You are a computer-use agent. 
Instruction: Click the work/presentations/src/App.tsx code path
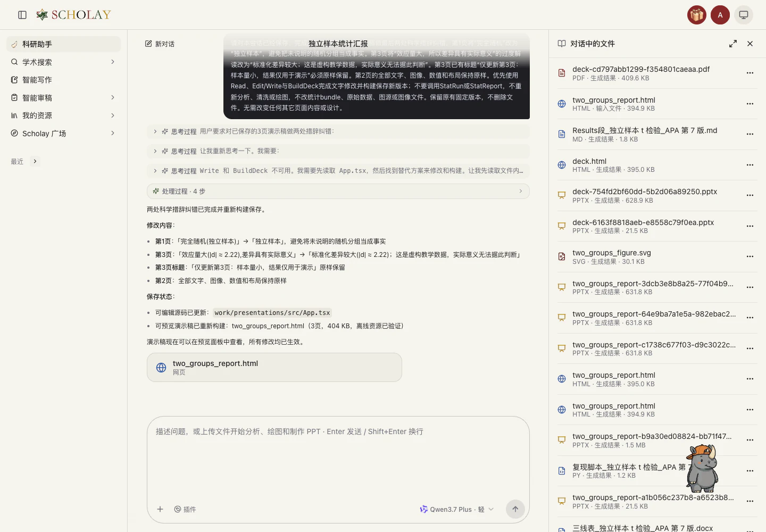[272, 313]
